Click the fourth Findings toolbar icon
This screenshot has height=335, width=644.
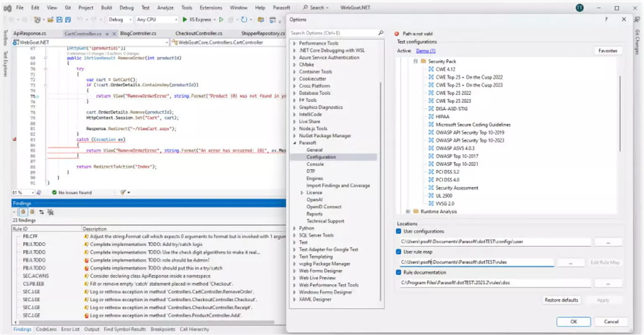pyautogui.click(x=51, y=212)
